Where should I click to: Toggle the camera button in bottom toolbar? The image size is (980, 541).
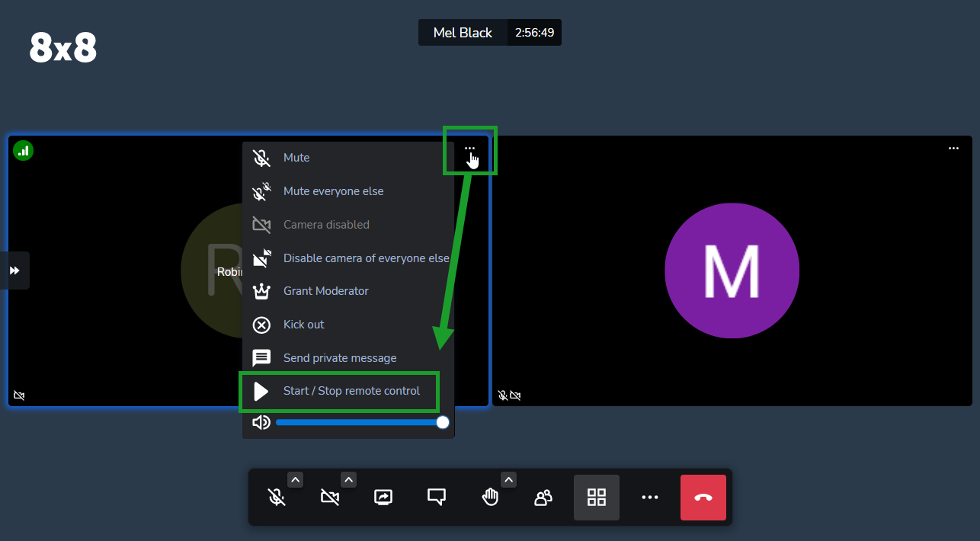tap(329, 498)
